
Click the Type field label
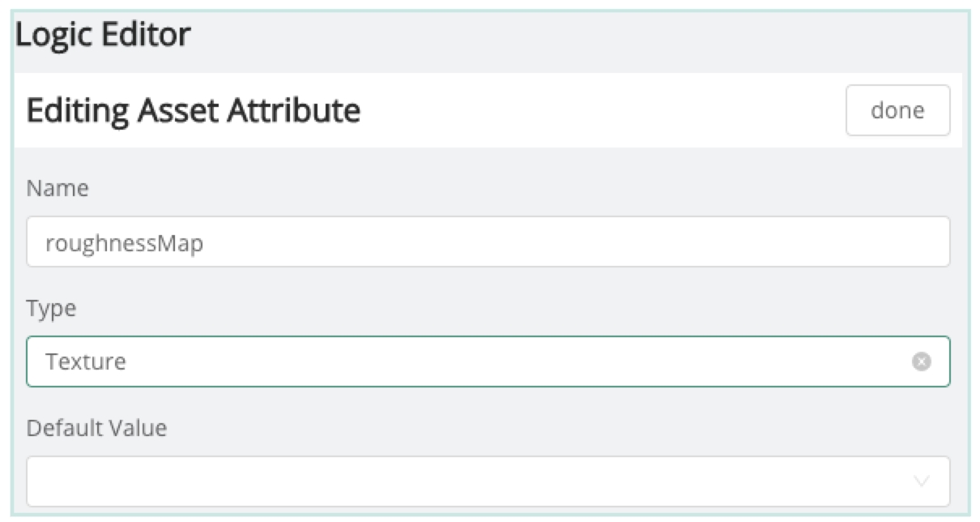point(51,309)
